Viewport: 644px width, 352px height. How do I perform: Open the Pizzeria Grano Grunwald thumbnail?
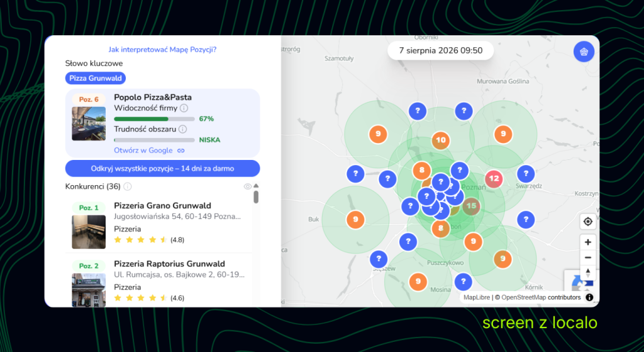(x=89, y=232)
